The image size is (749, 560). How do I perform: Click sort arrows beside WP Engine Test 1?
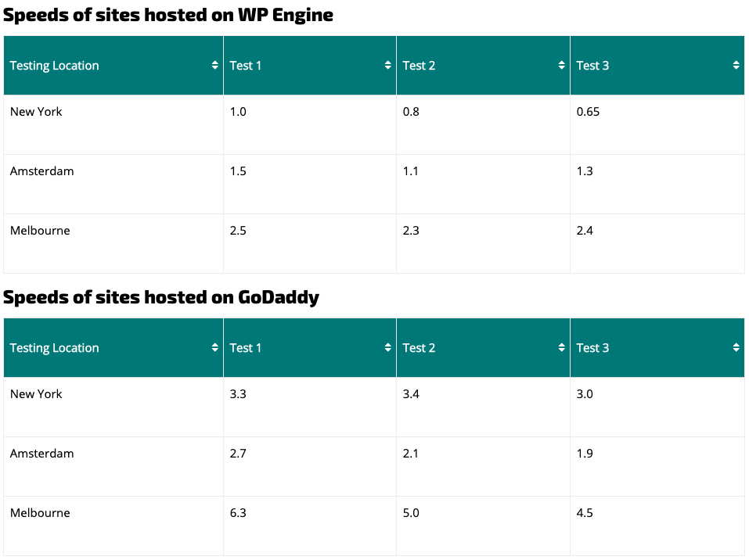coord(388,66)
